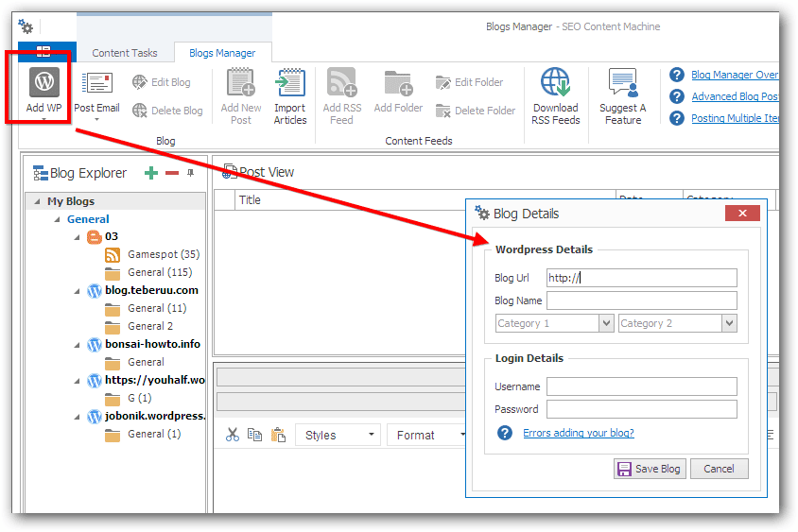This screenshot has width=798, height=532.
Task: Click the Add Folder icon
Action: coord(398,83)
